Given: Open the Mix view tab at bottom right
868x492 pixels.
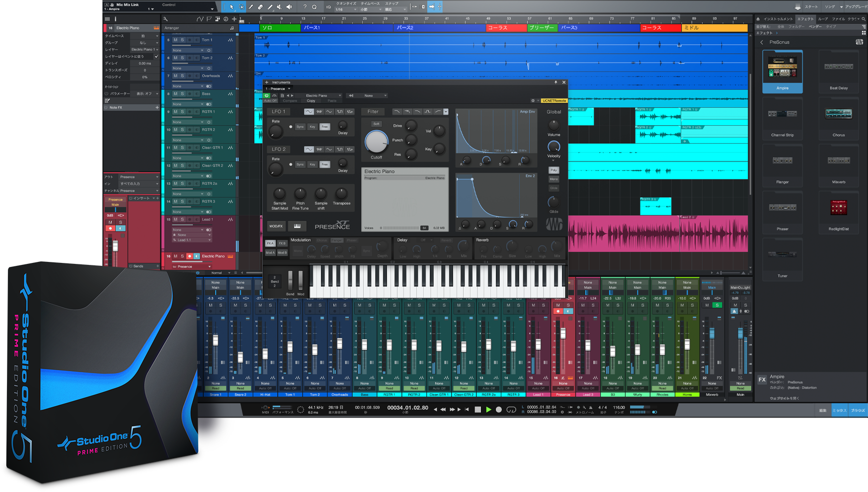Looking at the screenshot, I should (x=840, y=410).
